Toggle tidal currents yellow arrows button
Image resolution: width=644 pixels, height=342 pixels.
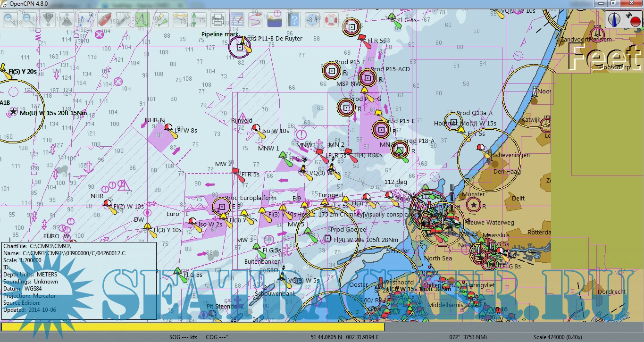[180, 20]
